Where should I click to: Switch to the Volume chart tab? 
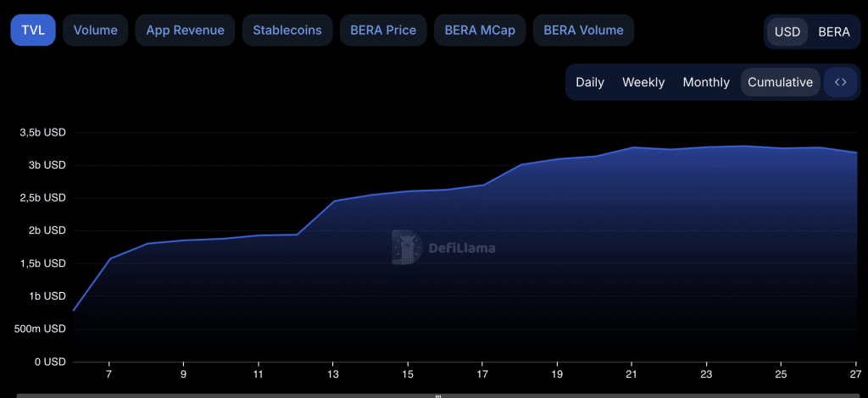point(95,30)
